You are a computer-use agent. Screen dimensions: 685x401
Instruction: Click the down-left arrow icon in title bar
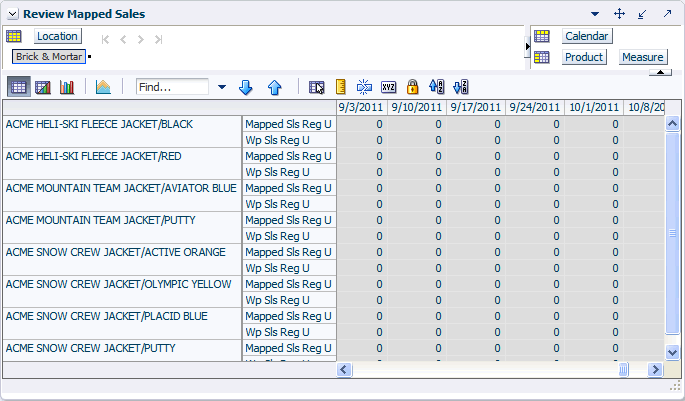pos(642,14)
